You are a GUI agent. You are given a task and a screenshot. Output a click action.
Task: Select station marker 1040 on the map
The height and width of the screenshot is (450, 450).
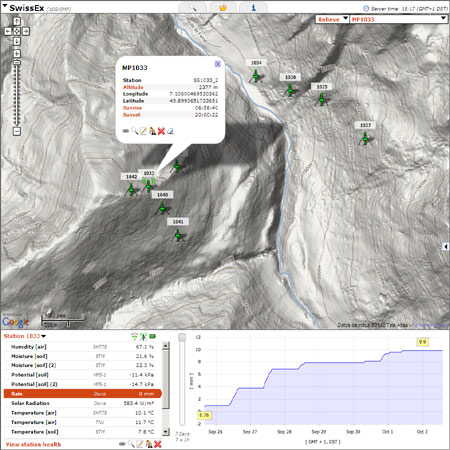(x=162, y=208)
